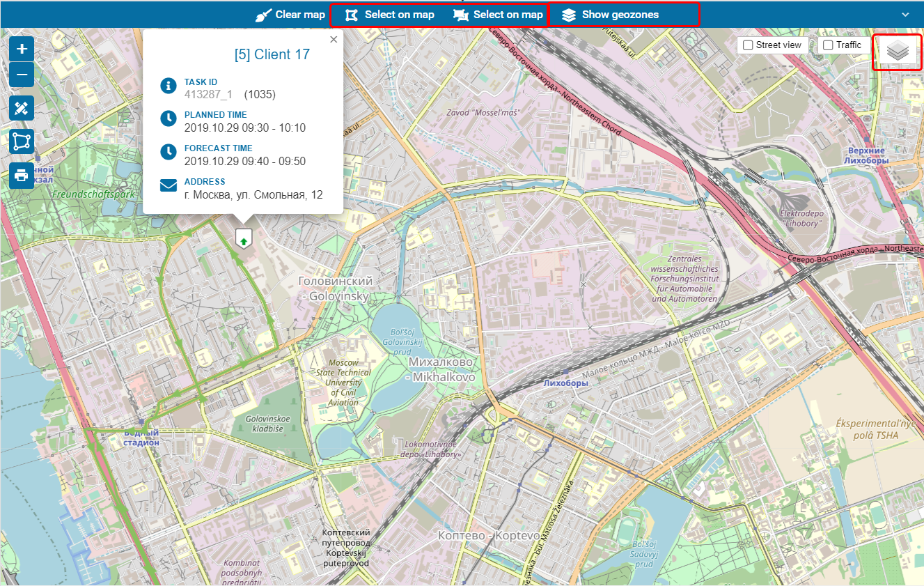Enable the Traffic checkbox
924x586 pixels.
click(x=828, y=45)
